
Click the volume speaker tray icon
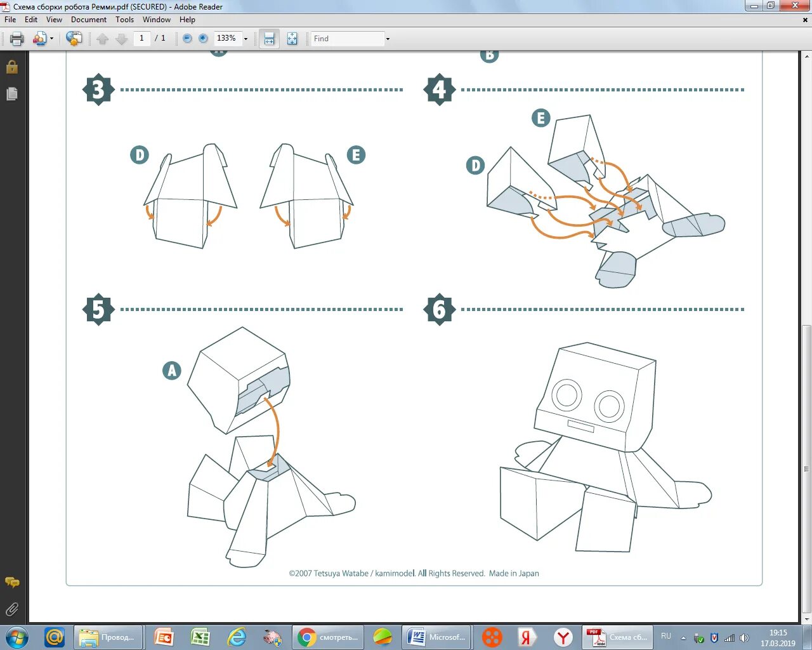(x=745, y=638)
